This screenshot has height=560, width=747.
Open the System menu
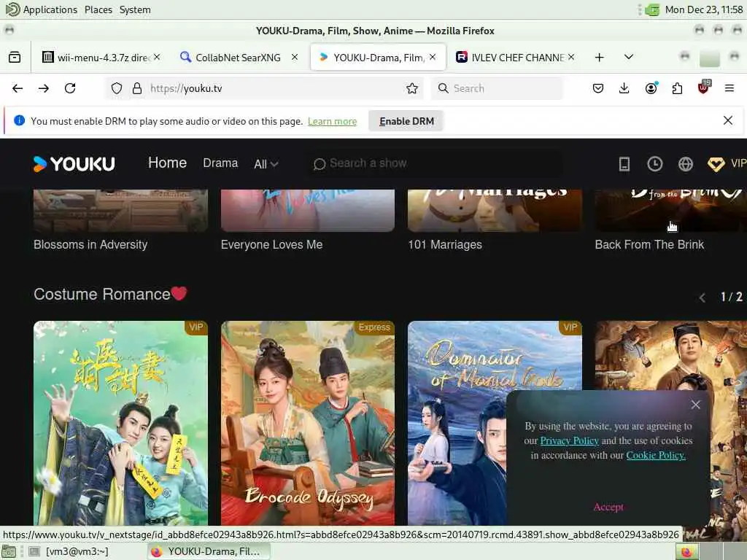pyautogui.click(x=135, y=9)
